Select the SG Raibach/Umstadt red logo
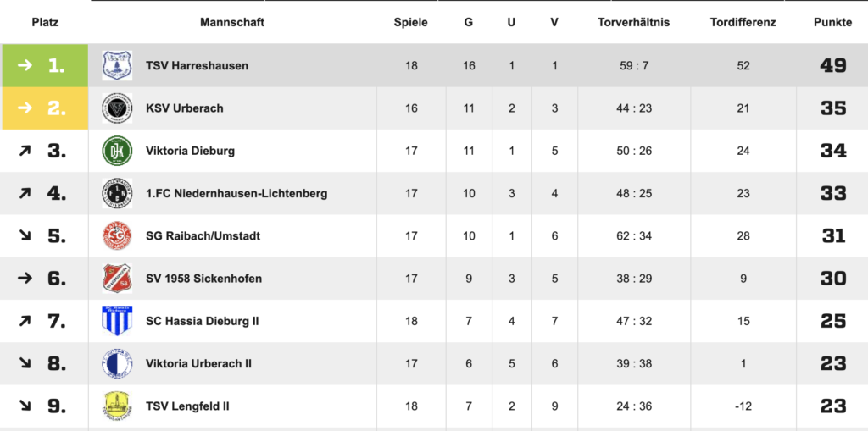 click(x=117, y=235)
